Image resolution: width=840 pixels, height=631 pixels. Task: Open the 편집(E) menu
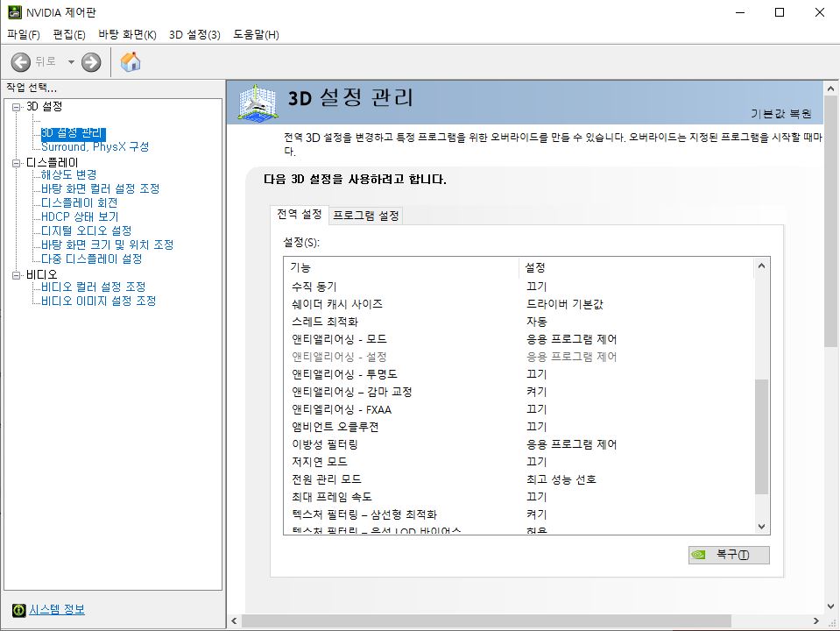pyautogui.click(x=69, y=35)
